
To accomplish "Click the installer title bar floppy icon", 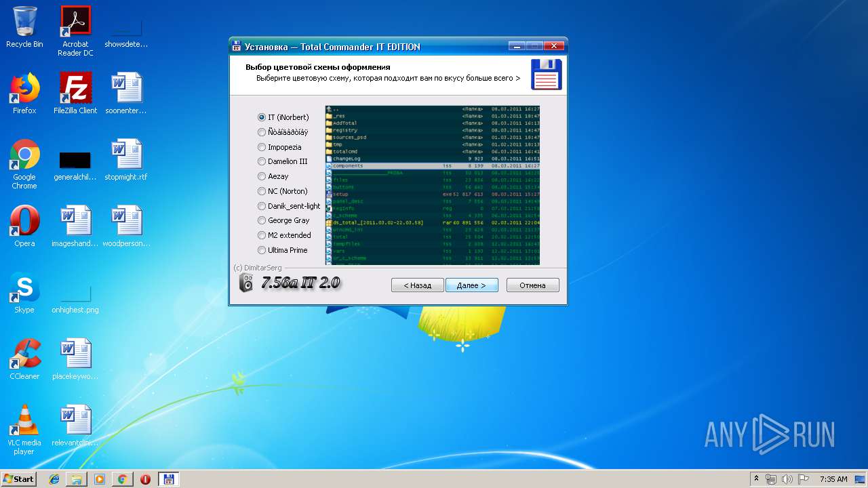I will tap(237, 47).
